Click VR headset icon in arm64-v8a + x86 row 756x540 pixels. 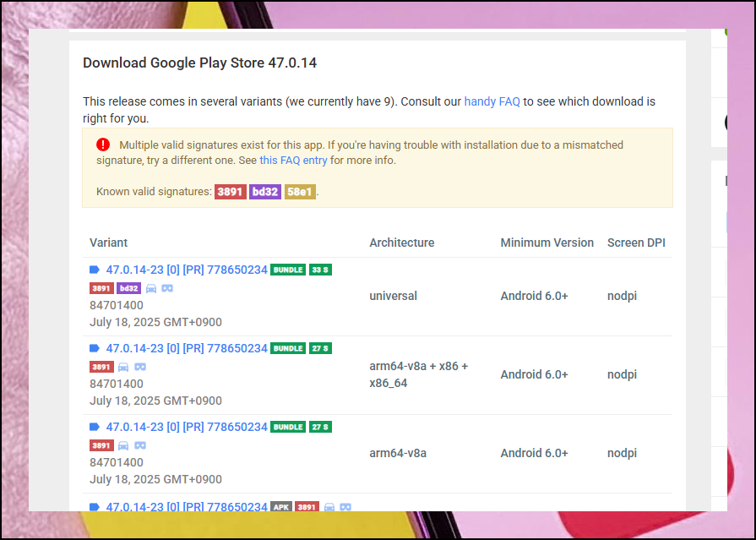[140, 368]
